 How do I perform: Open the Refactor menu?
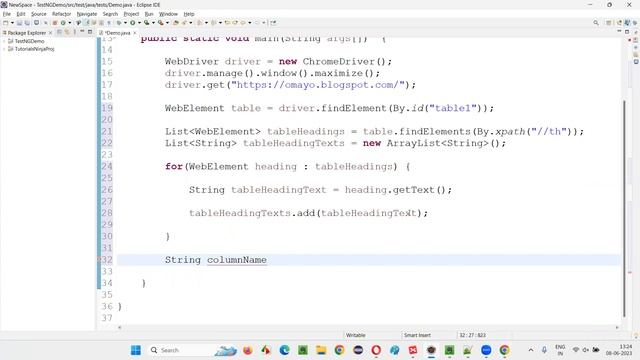click(62, 14)
